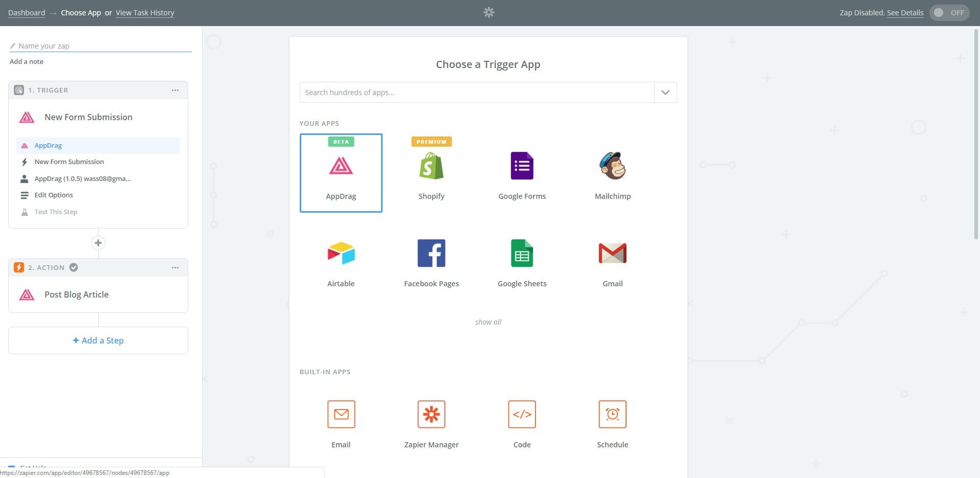This screenshot has width=980, height=478.
Task: Open the app search dropdown arrow
Action: click(x=665, y=93)
